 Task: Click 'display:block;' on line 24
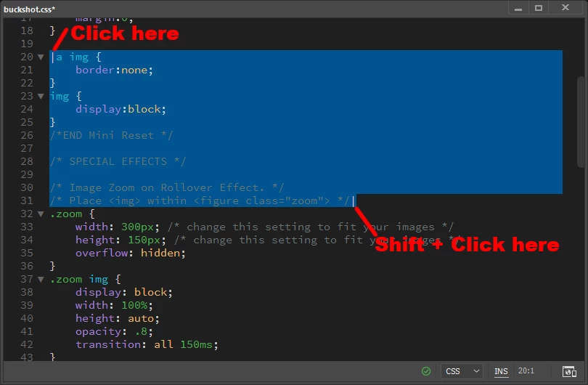[x=121, y=109]
